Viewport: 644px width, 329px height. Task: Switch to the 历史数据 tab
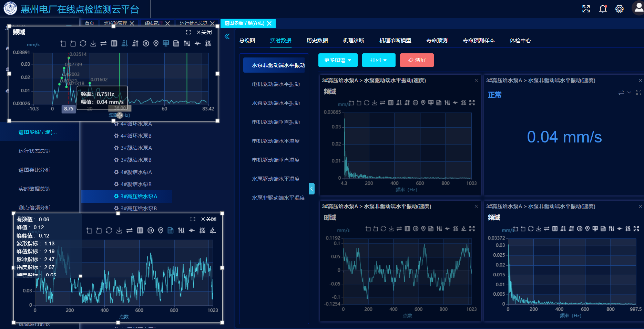click(317, 41)
